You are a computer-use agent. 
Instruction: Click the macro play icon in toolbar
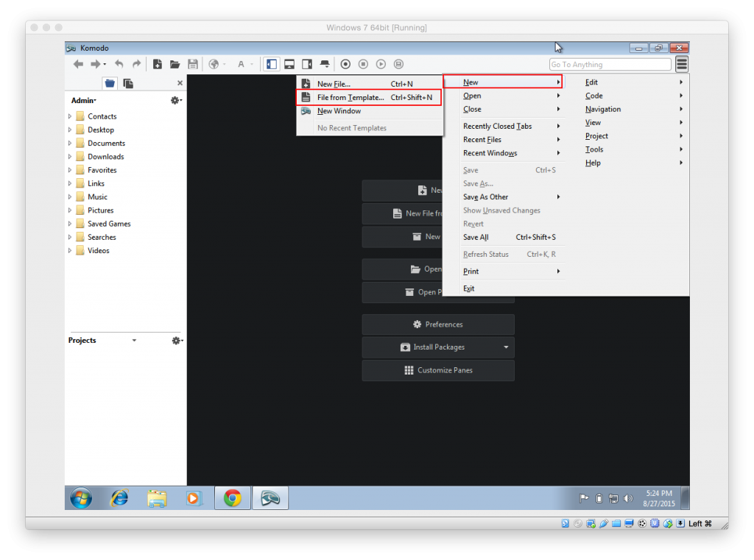381,64
